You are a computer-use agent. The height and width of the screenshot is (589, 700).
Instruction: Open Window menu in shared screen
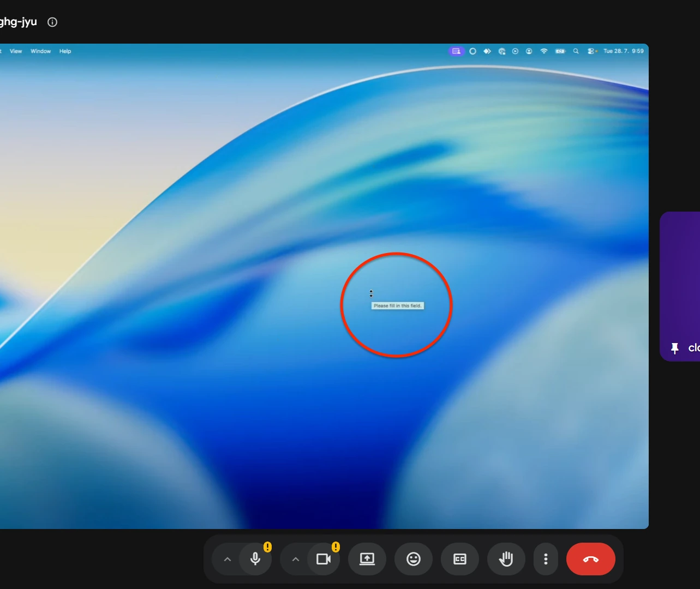(40, 51)
